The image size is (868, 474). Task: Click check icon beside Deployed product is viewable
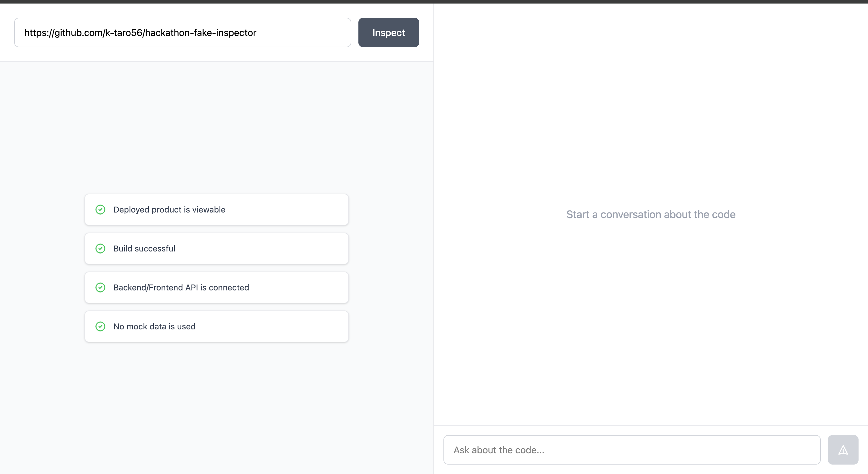(x=100, y=210)
